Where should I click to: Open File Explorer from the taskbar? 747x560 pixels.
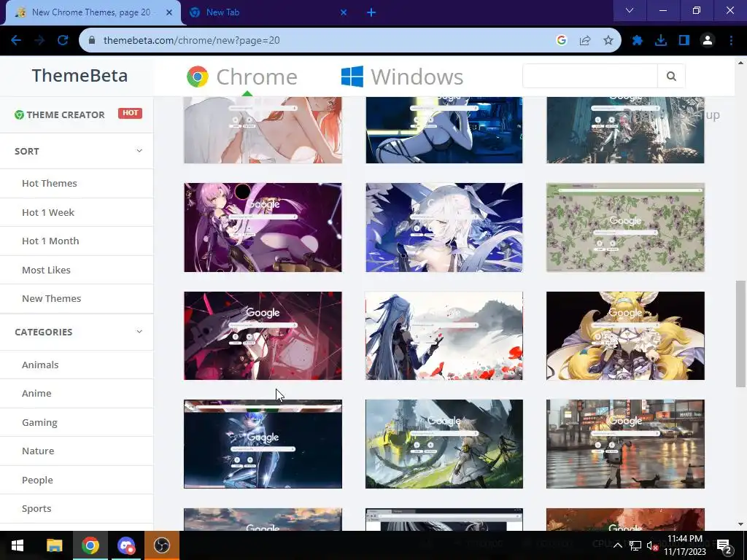(54, 545)
